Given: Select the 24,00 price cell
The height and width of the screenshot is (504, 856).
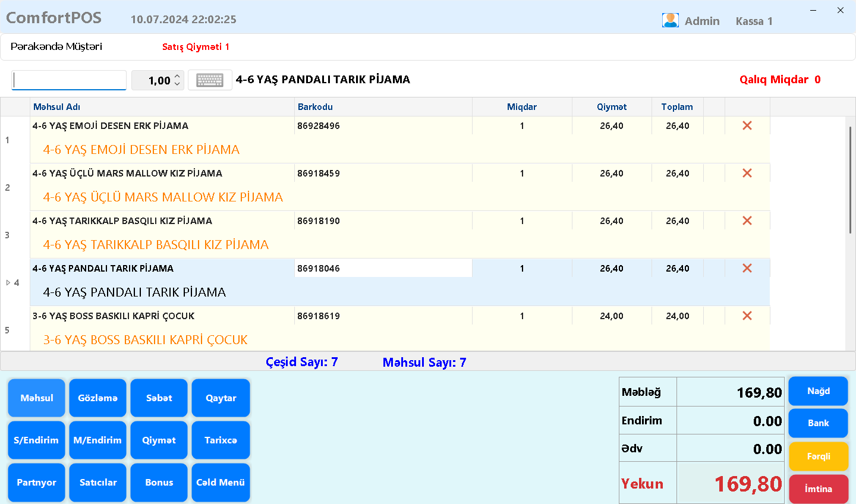Looking at the screenshot, I should click(x=612, y=316).
